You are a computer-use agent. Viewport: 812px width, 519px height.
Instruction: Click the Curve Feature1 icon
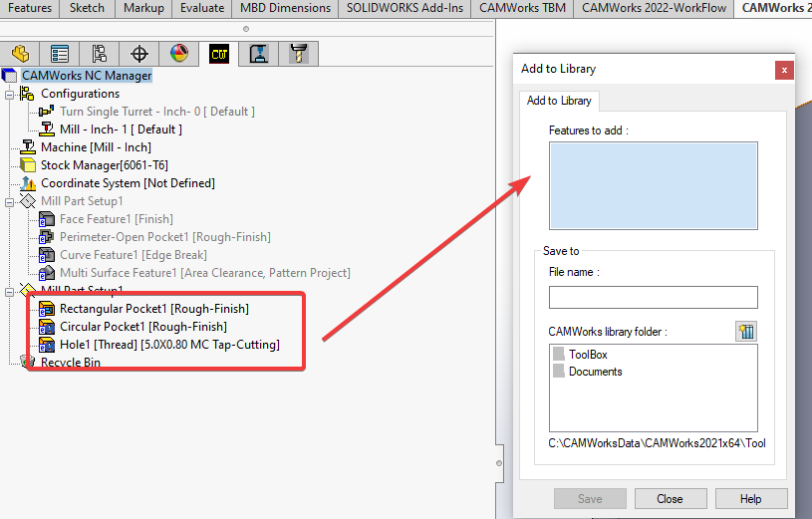click(47, 255)
